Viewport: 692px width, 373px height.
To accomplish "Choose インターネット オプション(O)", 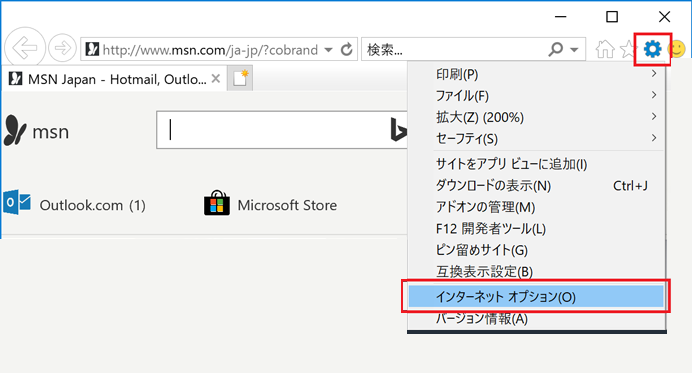I will tap(537, 297).
